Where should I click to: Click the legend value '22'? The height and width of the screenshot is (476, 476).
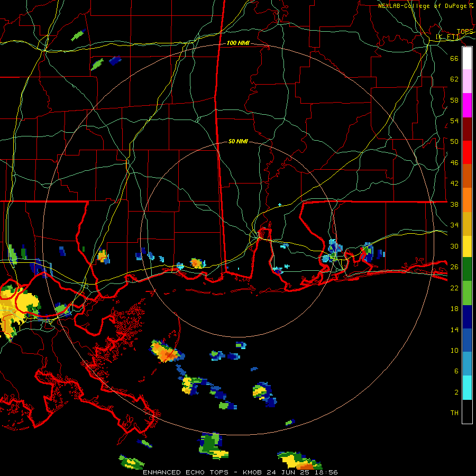coord(454,288)
